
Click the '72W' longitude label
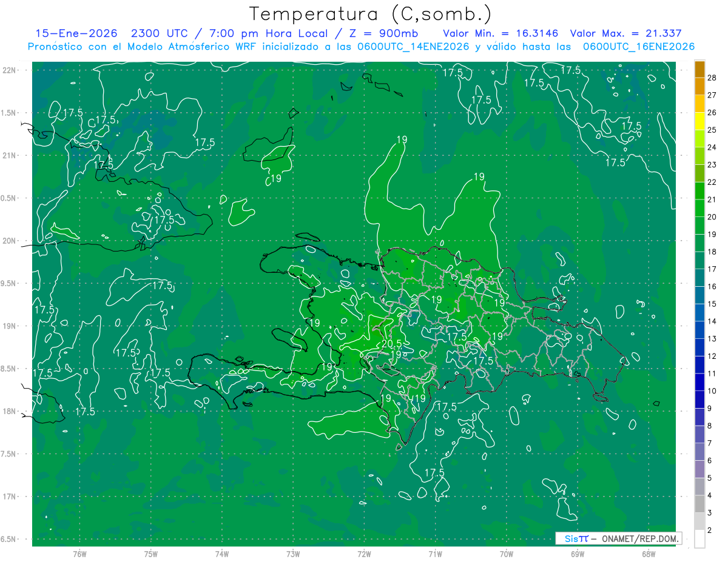point(364,554)
